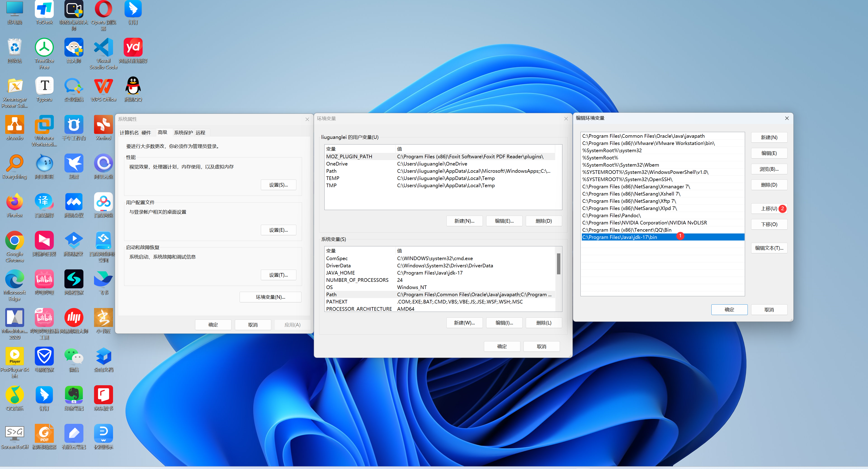Click 性能 设置(S)... button
The image size is (868, 469).
click(x=278, y=185)
